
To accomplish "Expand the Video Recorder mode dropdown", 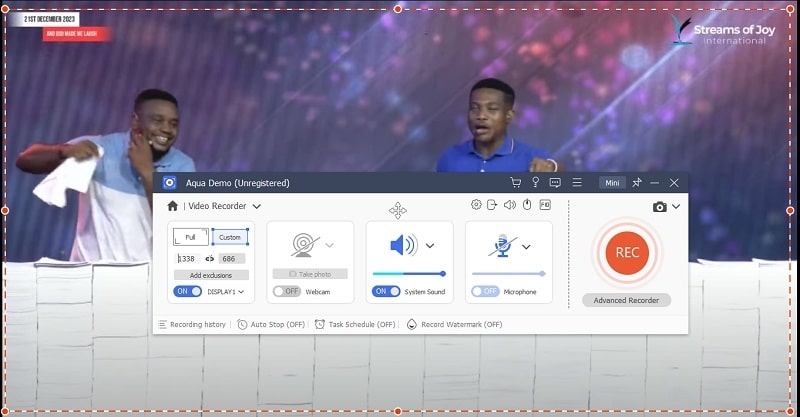I will coord(257,206).
